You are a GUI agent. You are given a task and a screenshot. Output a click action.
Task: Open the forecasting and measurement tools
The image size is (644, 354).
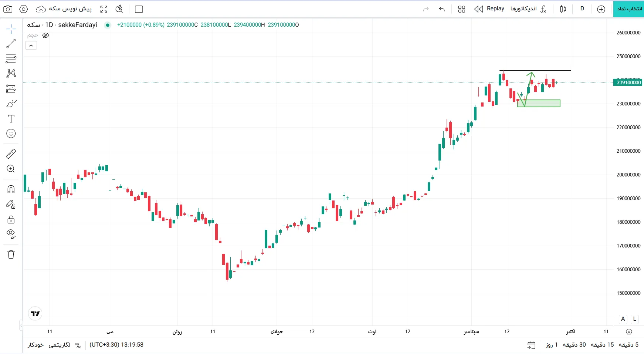click(11, 89)
